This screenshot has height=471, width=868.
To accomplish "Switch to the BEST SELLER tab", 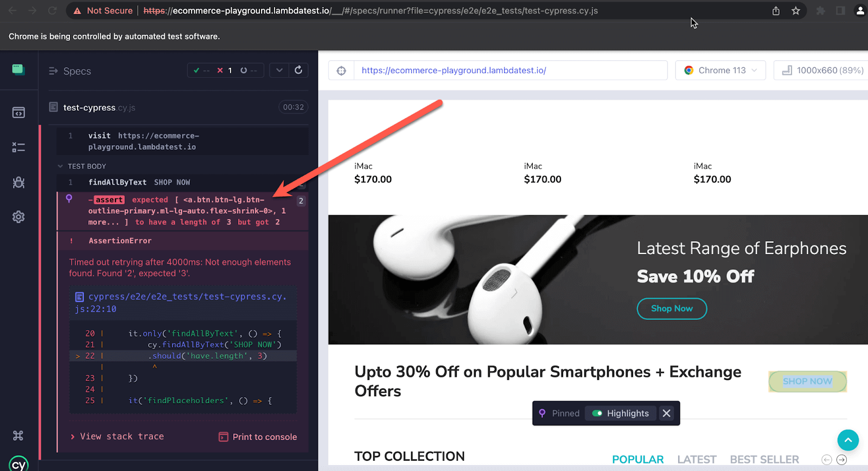I will click(764, 459).
